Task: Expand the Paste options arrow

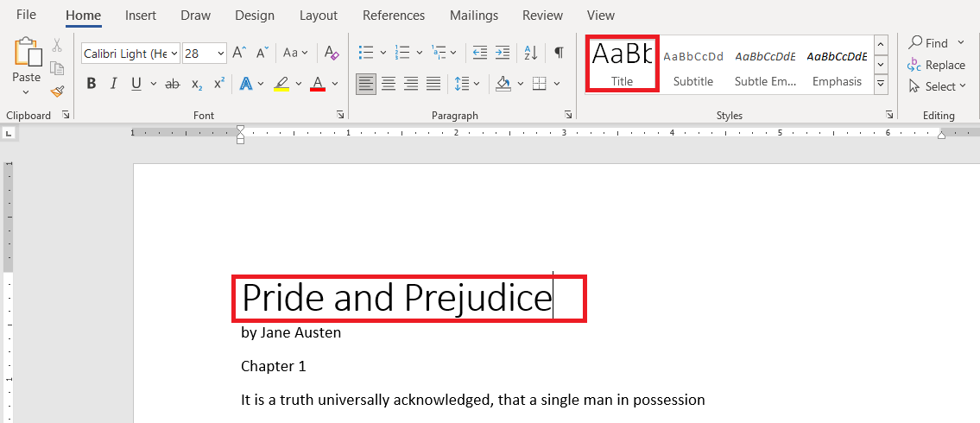Action: coord(26,92)
